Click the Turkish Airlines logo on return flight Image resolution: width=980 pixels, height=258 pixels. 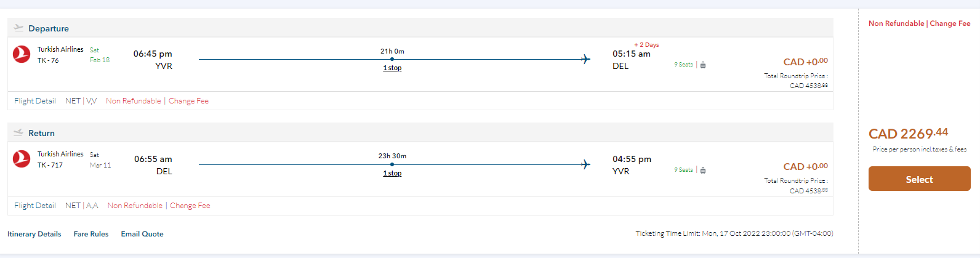pyautogui.click(x=22, y=159)
